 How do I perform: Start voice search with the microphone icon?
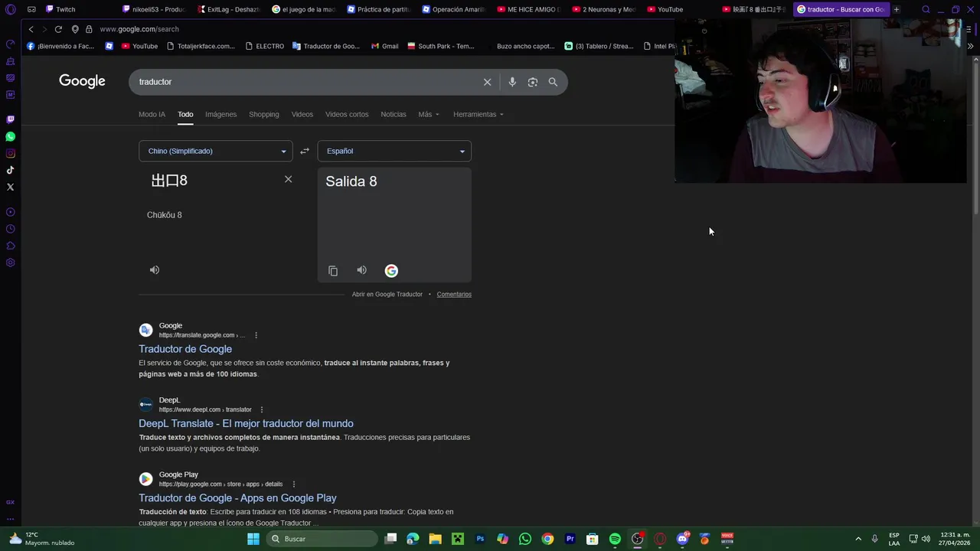pyautogui.click(x=512, y=82)
